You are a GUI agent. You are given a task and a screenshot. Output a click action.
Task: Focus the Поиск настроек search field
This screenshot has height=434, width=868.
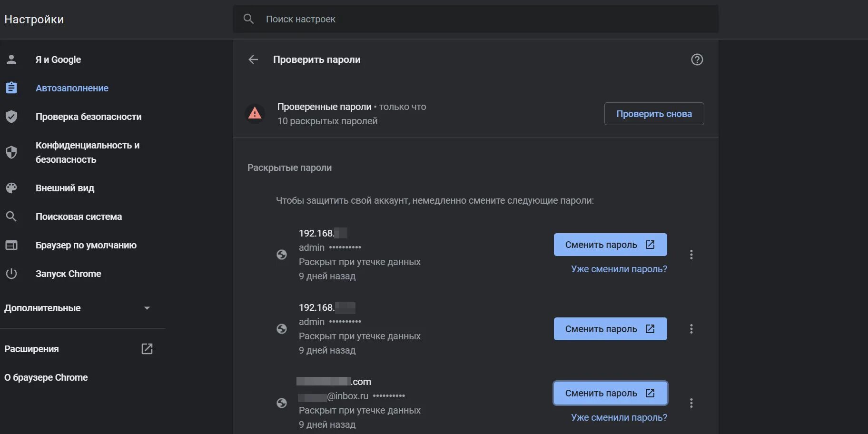pyautogui.click(x=476, y=19)
